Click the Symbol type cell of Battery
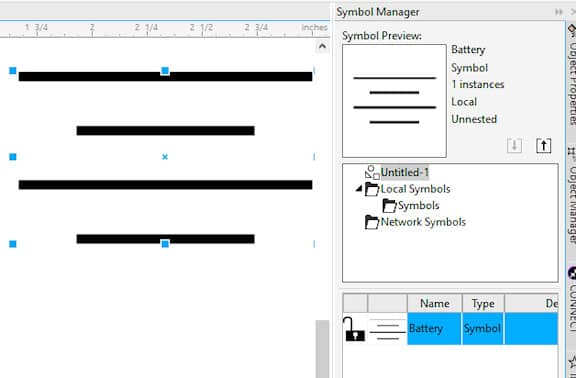Viewport: 576px width, 378px height. tap(483, 328)
